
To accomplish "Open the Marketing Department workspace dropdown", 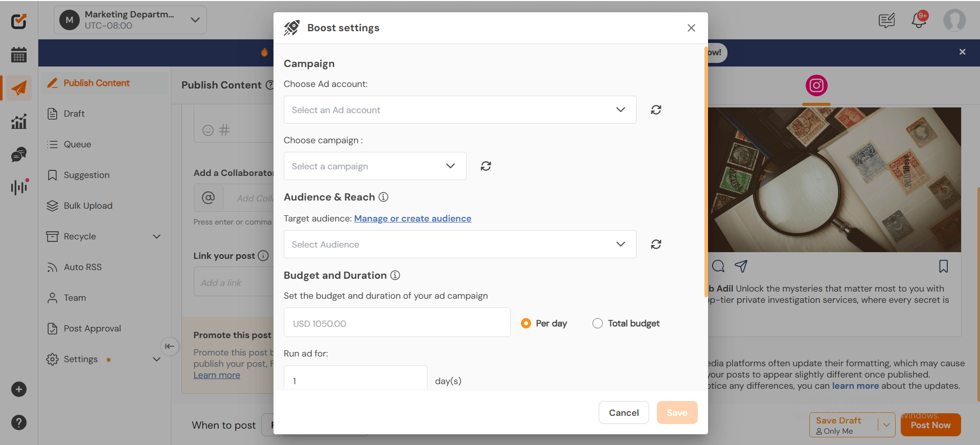I will pos(130,20).
